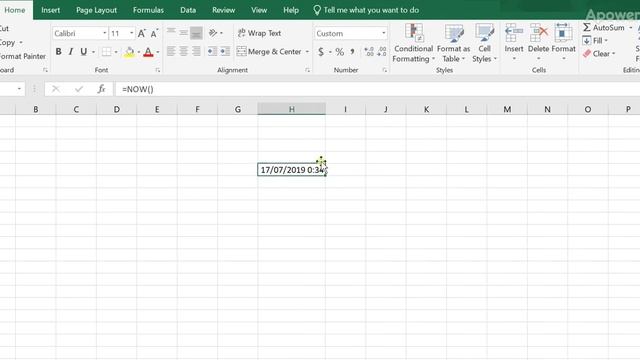The height and width of the screenshot is (360, 640).
Task: Toggle Italic formatting
Action: click(x=71, y=52)
